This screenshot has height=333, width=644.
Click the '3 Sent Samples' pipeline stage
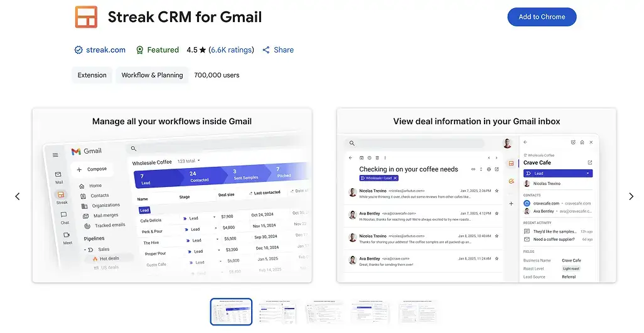[x=245, y=174]
